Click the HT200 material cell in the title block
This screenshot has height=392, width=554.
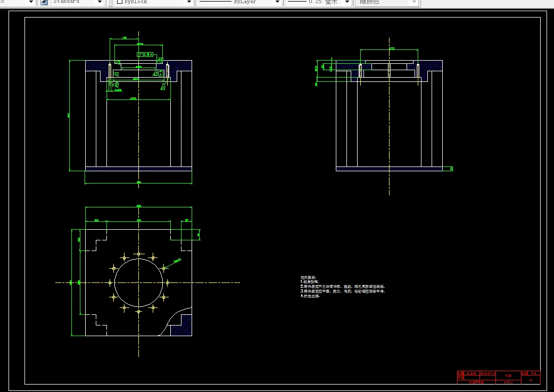click(508, 382)
